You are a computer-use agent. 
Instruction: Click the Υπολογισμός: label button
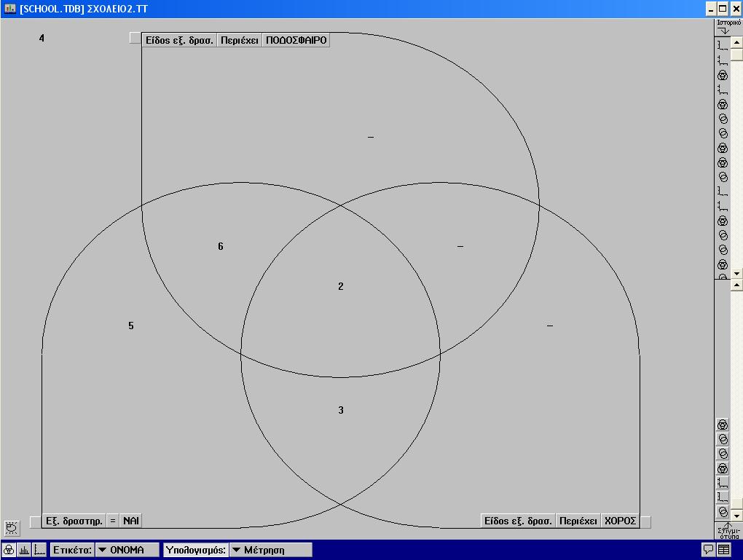point(196,550)
